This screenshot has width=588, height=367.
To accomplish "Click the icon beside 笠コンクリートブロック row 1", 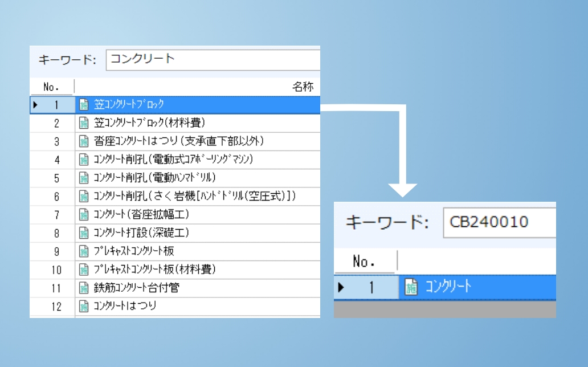I will pyautogui.click(x=84, y=105).
